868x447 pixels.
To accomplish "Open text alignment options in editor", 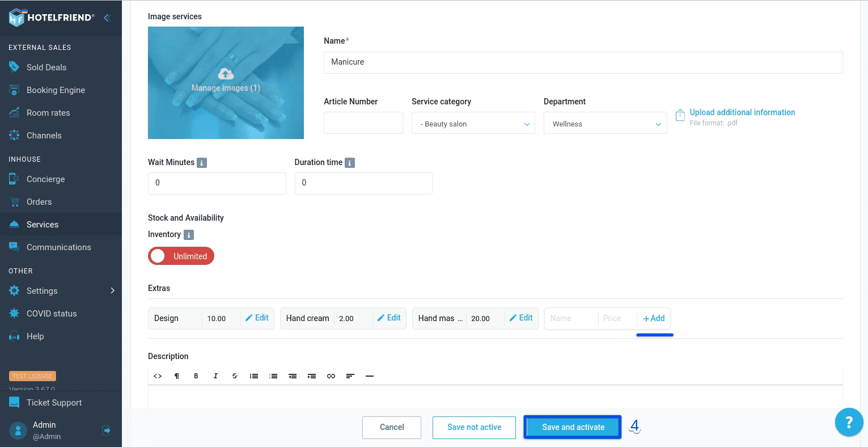I will (350, 376).
